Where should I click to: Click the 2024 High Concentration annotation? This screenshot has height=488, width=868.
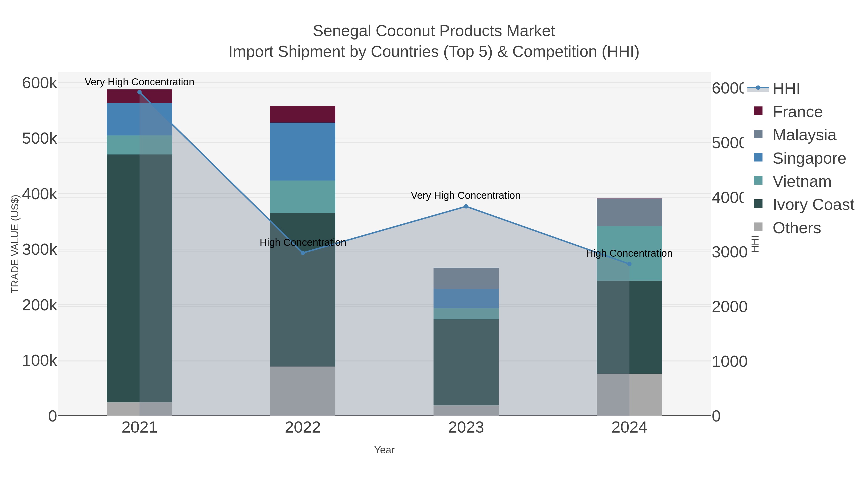(x=629, y=253)
